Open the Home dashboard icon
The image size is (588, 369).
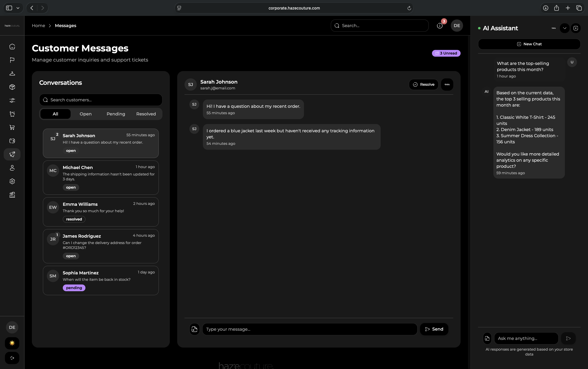click(12, 46)
